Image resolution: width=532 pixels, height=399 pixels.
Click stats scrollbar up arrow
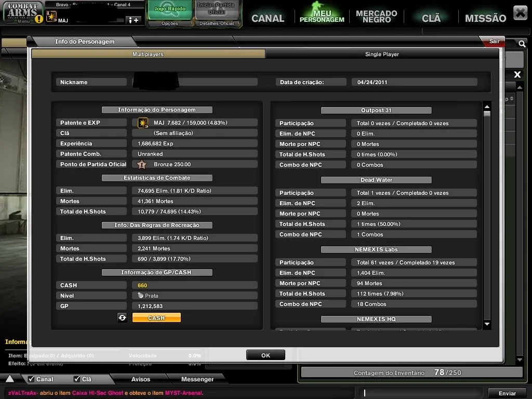(x=487, y=107)
